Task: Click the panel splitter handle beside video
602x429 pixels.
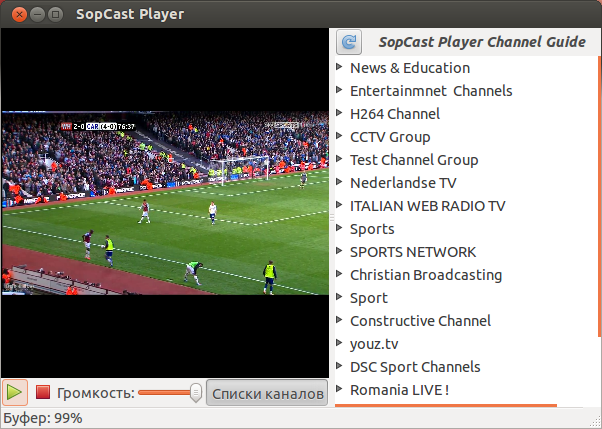Action: click(332, 216)
